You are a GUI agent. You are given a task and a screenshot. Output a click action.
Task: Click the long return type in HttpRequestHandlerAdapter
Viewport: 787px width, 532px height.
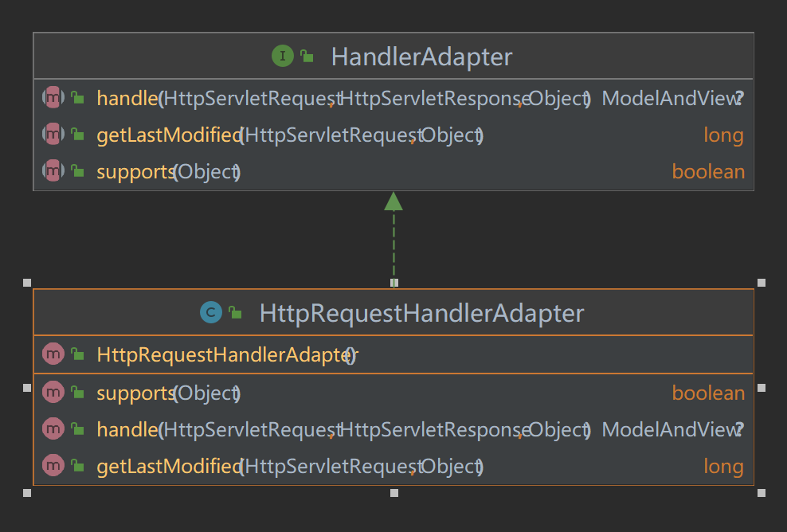coord(723,467)
